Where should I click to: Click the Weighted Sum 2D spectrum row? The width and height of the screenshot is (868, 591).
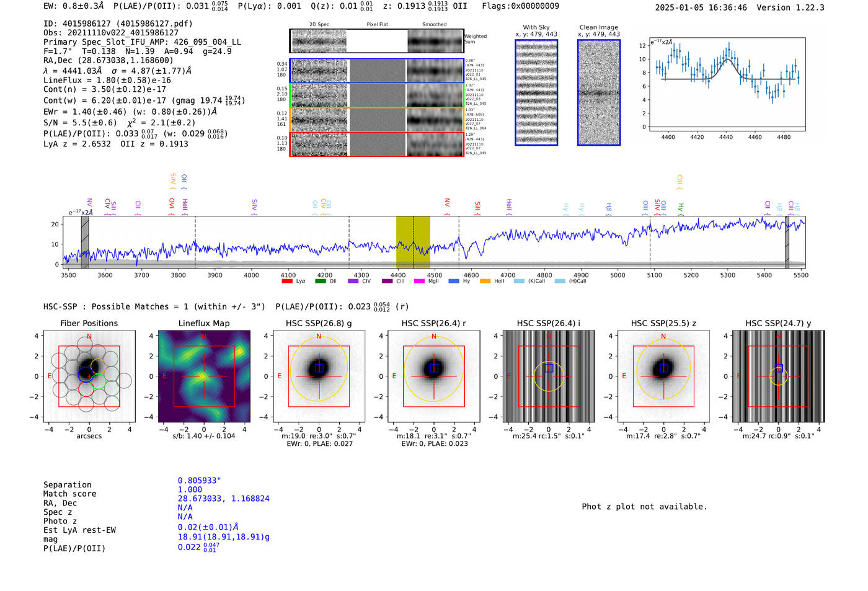pyautogui.click(x=376, y=41)
